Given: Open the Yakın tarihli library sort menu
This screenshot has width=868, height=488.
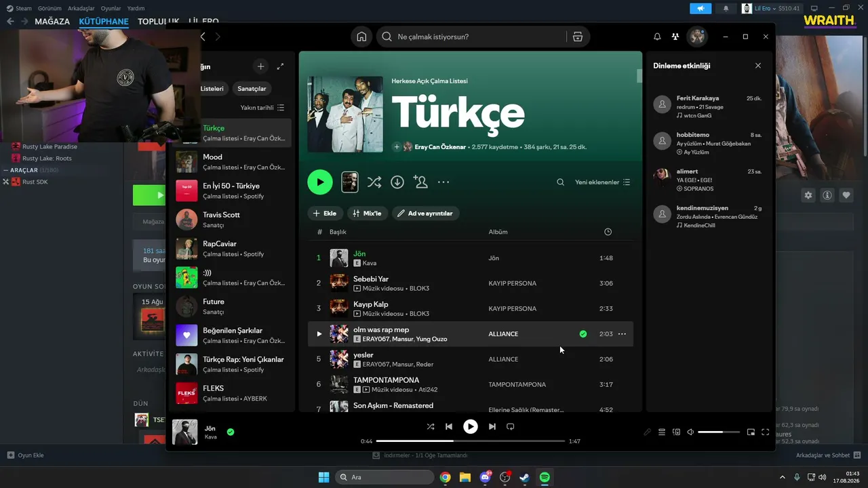Looking at the screenshot, I should tap(262, 108).
